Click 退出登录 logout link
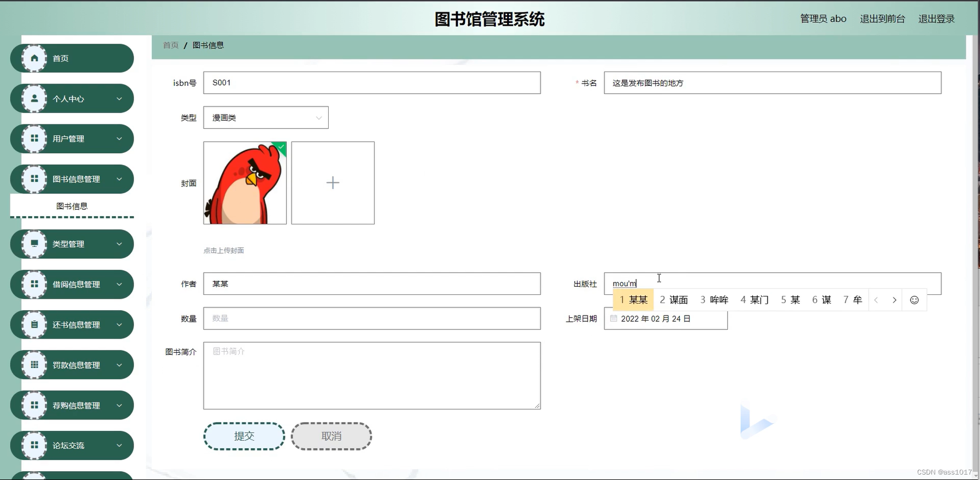Viewport: 980px width, 480px height. point(936,19)
